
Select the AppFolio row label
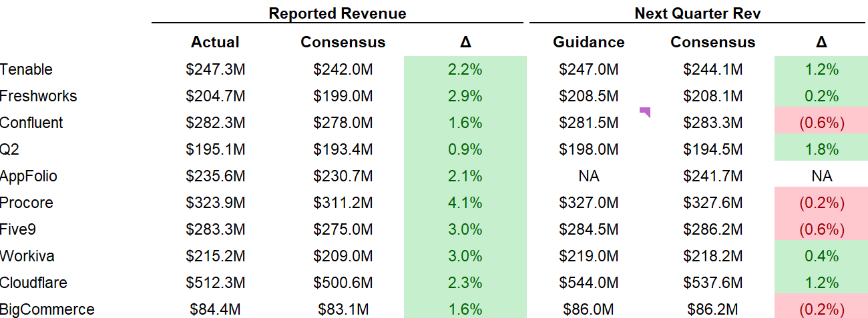(29, 176)
